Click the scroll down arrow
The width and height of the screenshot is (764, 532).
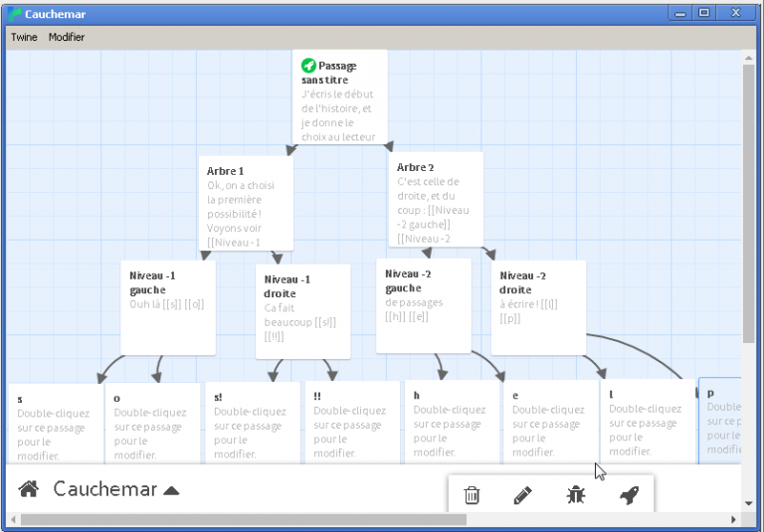[749, 503]
